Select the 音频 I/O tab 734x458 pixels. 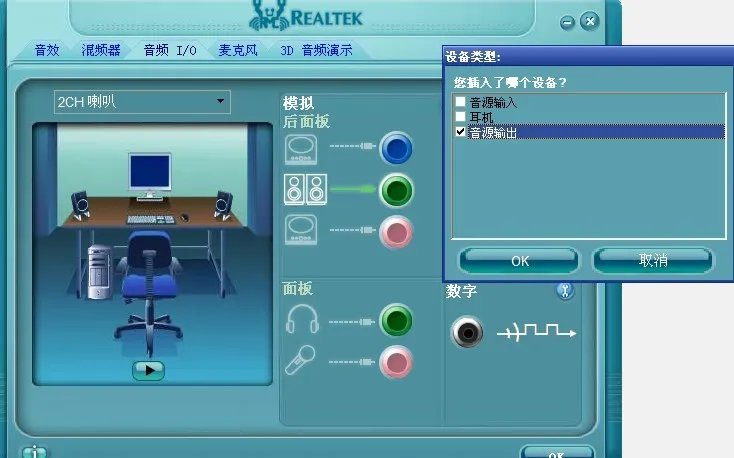click(170, 50)
